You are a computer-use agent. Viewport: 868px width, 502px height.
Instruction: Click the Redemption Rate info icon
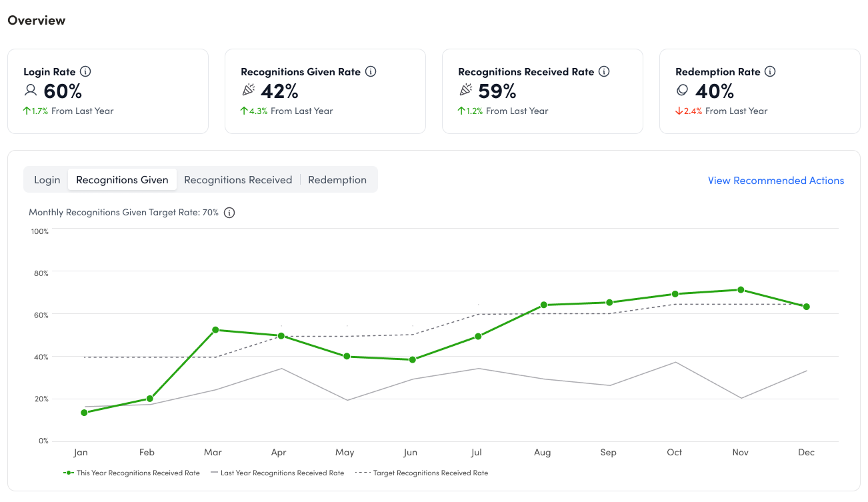pyautogui.click(x=770, y=71)
